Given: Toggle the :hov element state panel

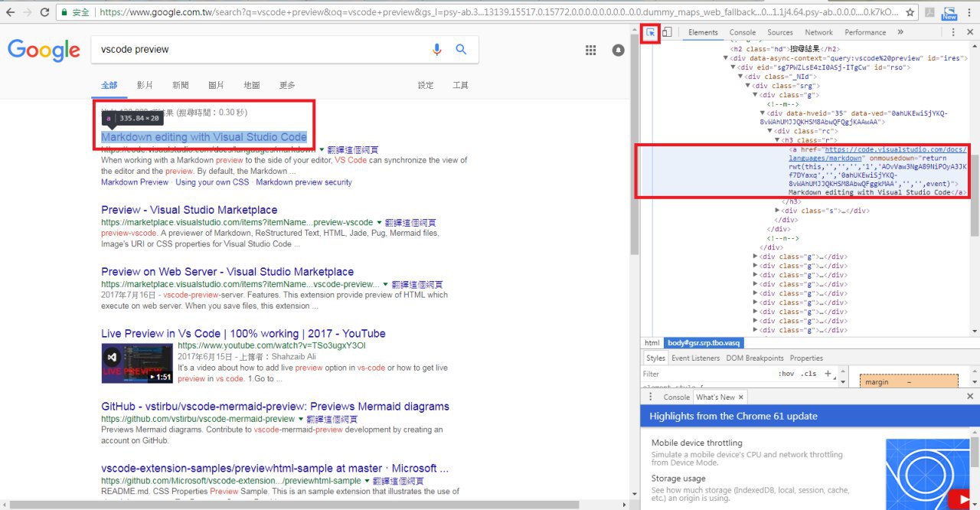Looking at the screenshot, I should click(x=786, y=374).
